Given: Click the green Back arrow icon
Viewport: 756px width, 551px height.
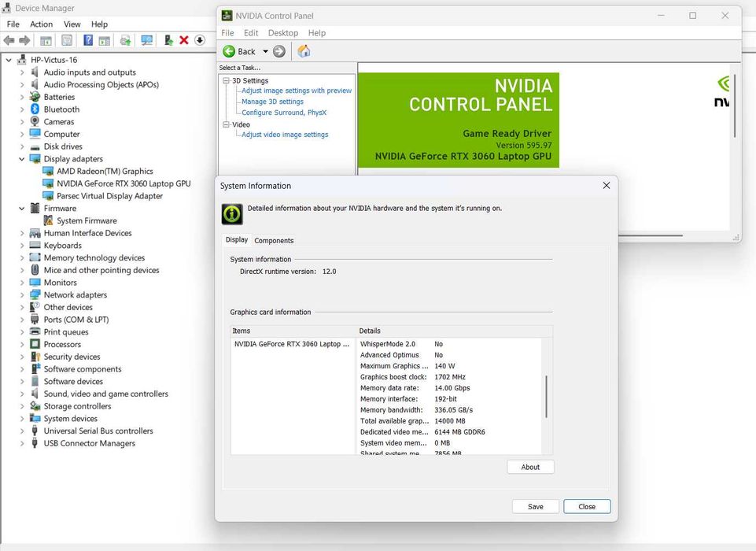Looking at the screenshot, I should click(x=229, y=51).
